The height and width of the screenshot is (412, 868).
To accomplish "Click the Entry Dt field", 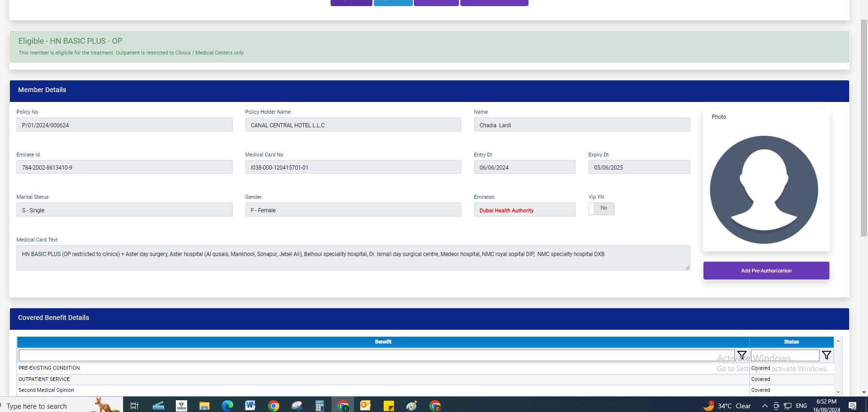I will pyautogui.click(x=525, y=167).
